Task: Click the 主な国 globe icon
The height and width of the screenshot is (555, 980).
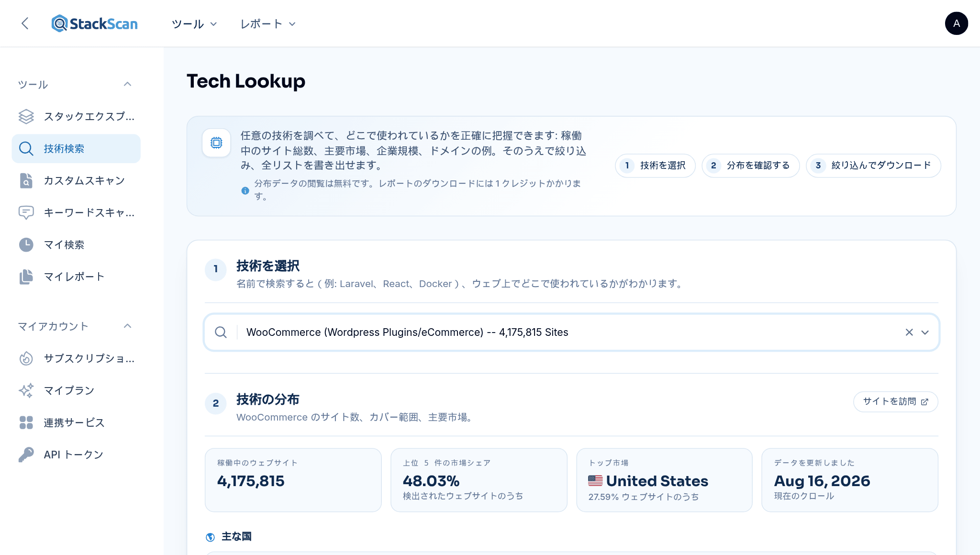Action: coord(210,537)
